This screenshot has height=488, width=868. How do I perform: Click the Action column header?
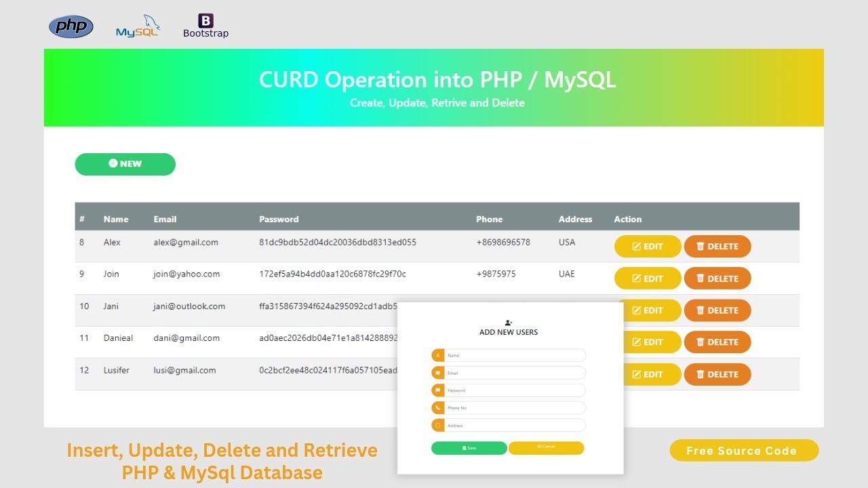coord(628,219)
